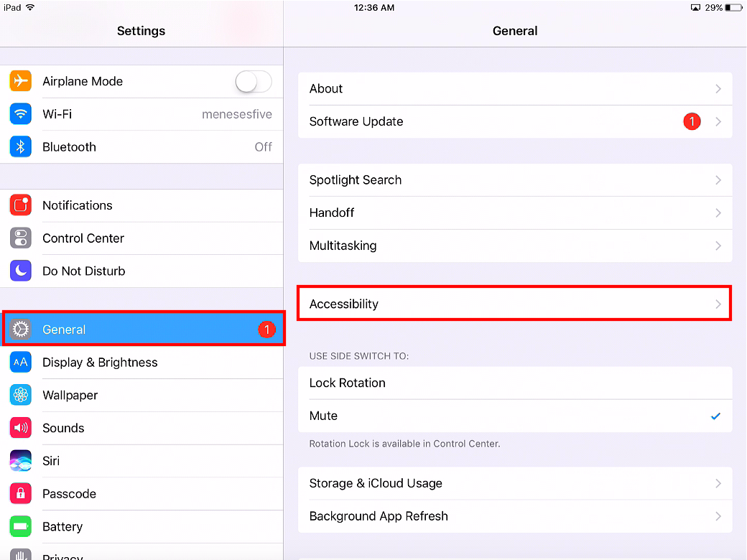Click the Bluetooth settings icon
Image resolution: width=747 pixels, height=560 pixels.
click(x=20, y=146)
